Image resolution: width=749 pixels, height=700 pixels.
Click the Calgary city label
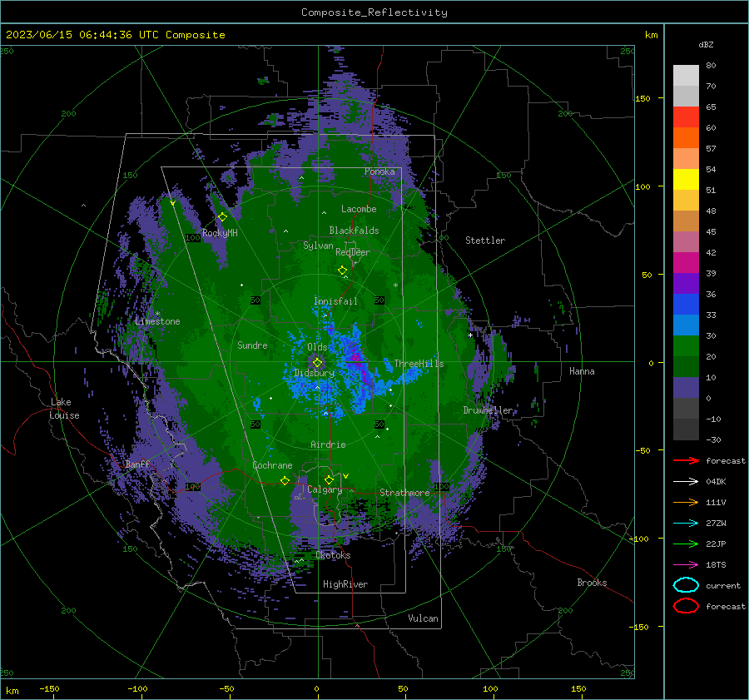click(x=325, y=490)
